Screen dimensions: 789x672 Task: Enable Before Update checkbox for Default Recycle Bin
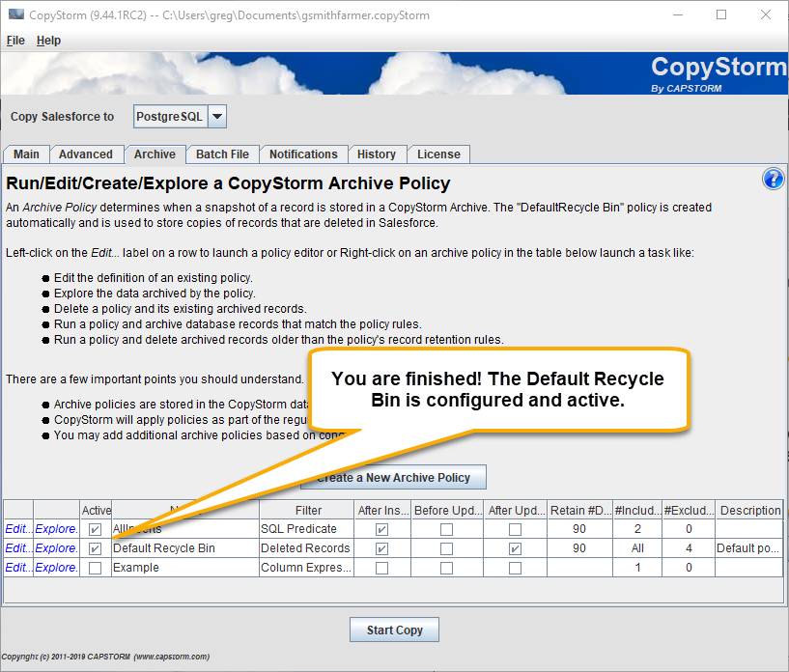coord(446,548)
